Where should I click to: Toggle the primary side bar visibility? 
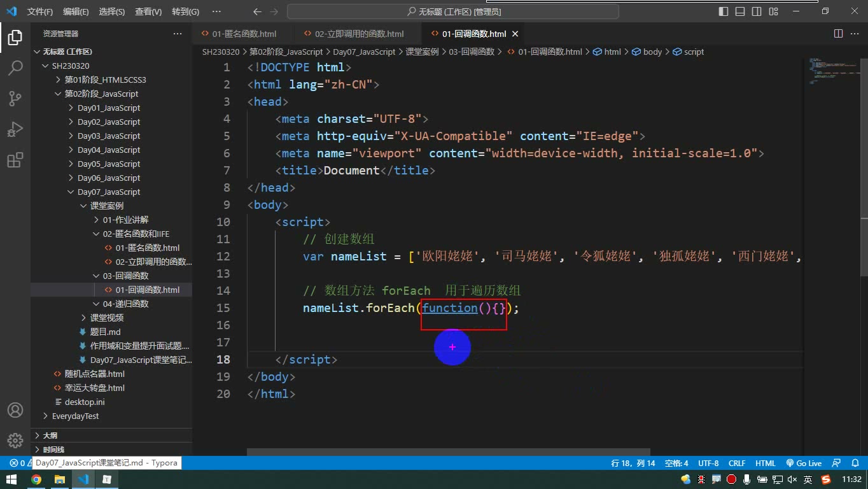coord(724,11)
